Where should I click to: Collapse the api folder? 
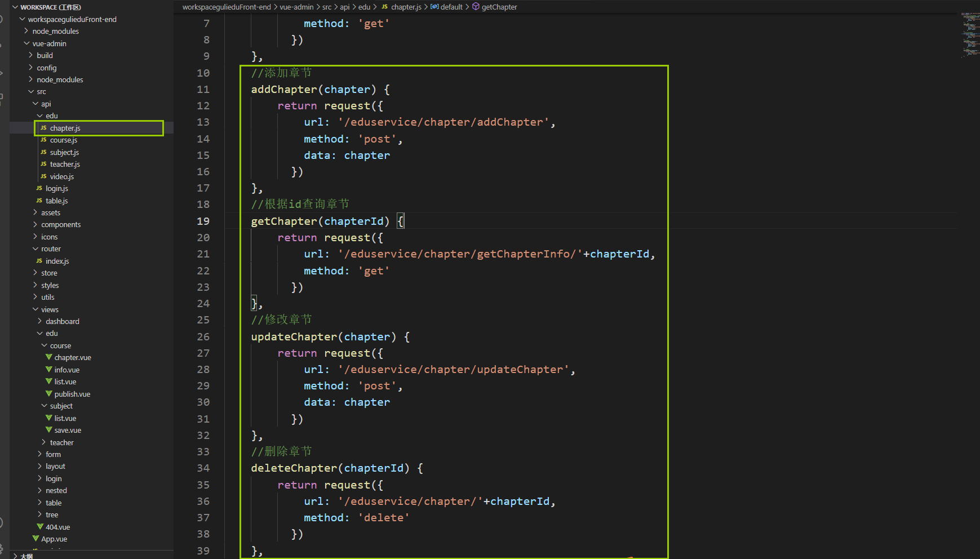[36, 104]
